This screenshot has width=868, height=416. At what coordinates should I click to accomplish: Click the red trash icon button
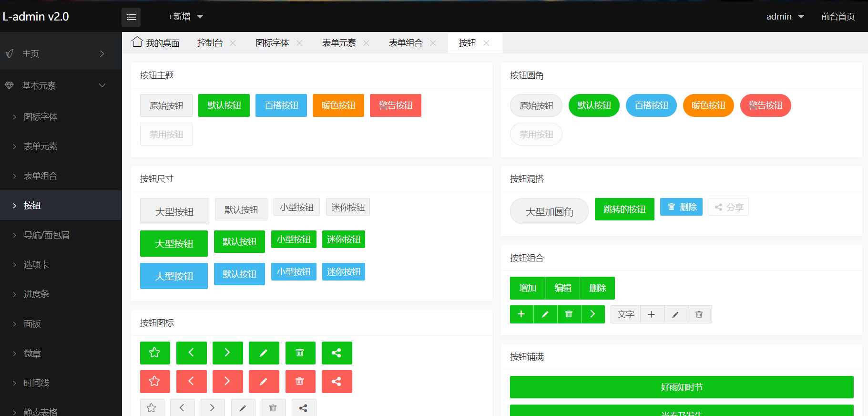(x=300, y=382)
